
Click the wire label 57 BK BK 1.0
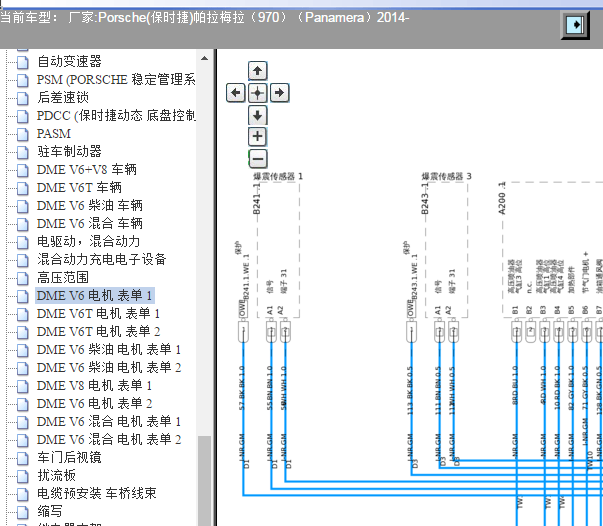242,388
